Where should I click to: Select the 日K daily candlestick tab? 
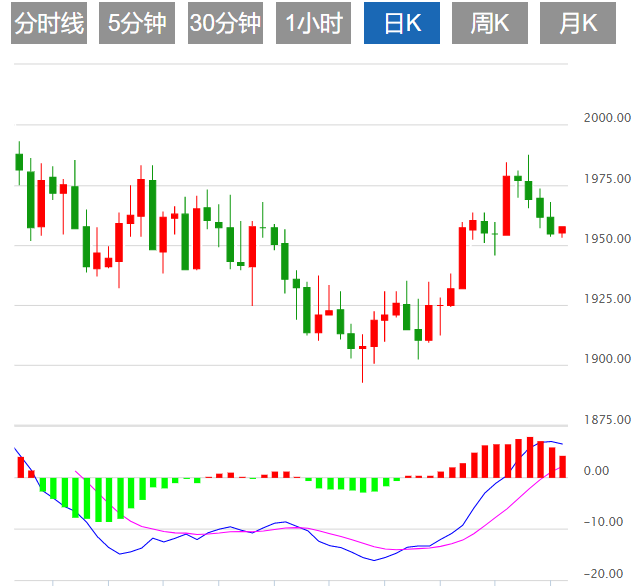[x=402, y=23]
